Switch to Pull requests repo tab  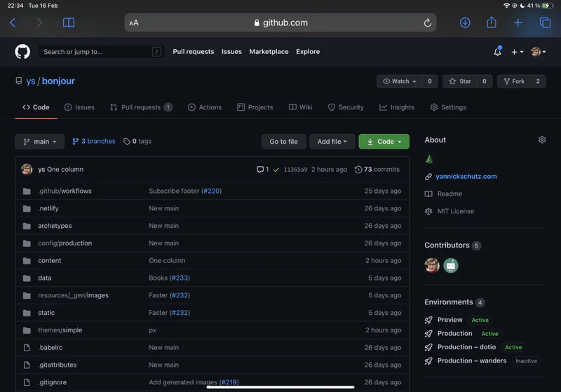click(x=142, y=107)
